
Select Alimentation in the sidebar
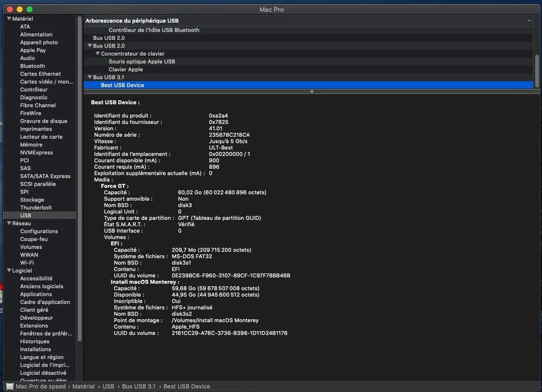36,34
